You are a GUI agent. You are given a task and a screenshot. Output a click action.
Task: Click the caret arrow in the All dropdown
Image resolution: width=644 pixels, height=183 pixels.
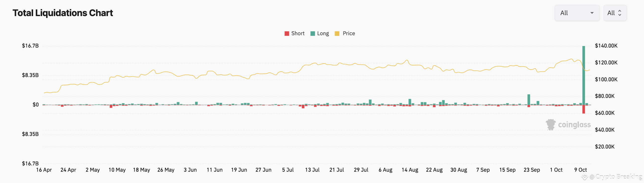[x=592, y=13]
